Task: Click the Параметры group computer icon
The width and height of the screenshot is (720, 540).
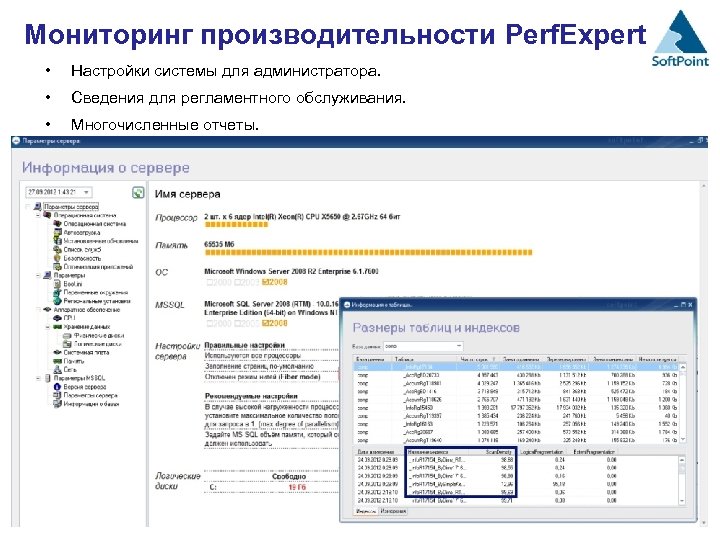Action: point(47,275)
